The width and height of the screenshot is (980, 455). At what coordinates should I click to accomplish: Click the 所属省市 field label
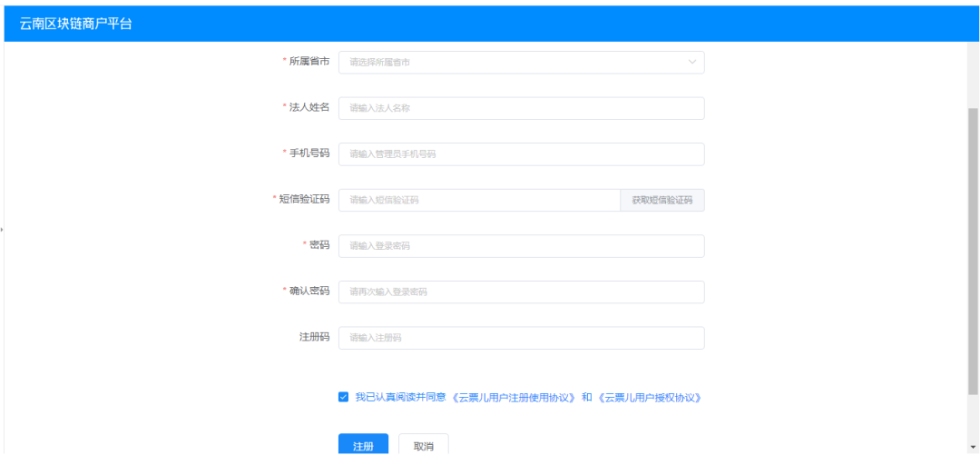309,62
